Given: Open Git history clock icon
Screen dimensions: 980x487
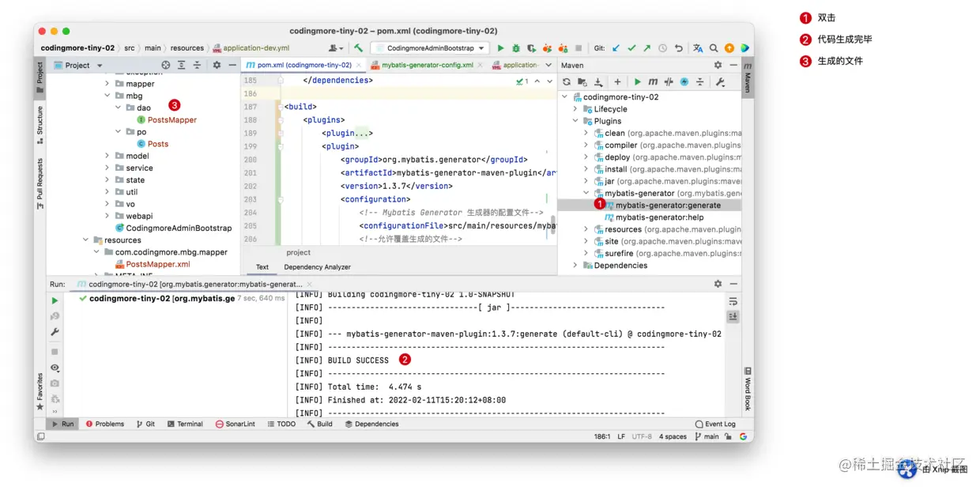Looking at the screenshot, I should 662,48.
